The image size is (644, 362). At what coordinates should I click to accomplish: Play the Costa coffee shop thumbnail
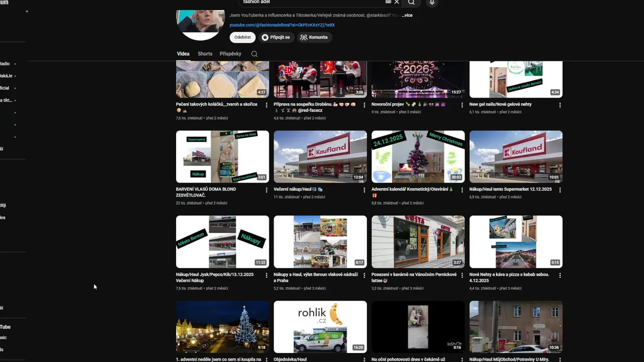click(x=418, y=242)
